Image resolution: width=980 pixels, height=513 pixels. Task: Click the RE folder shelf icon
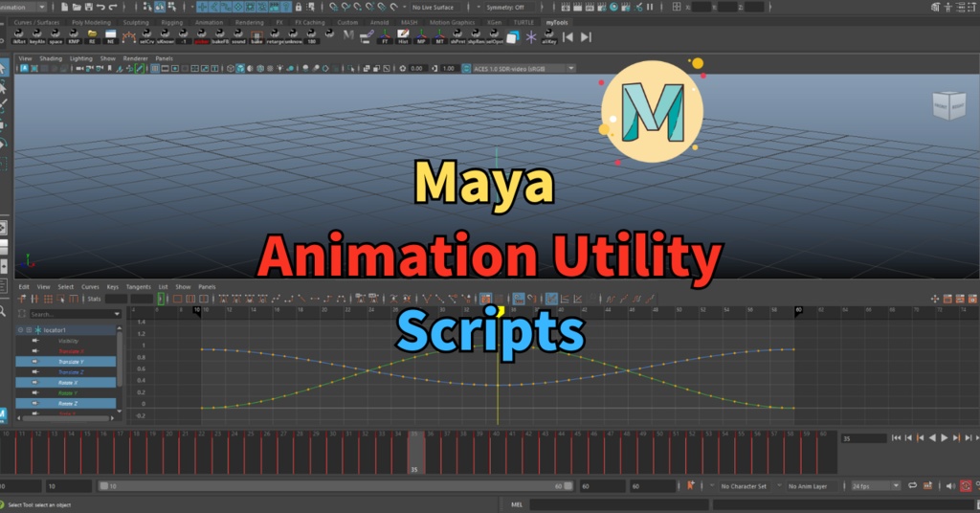coord(92,37)
